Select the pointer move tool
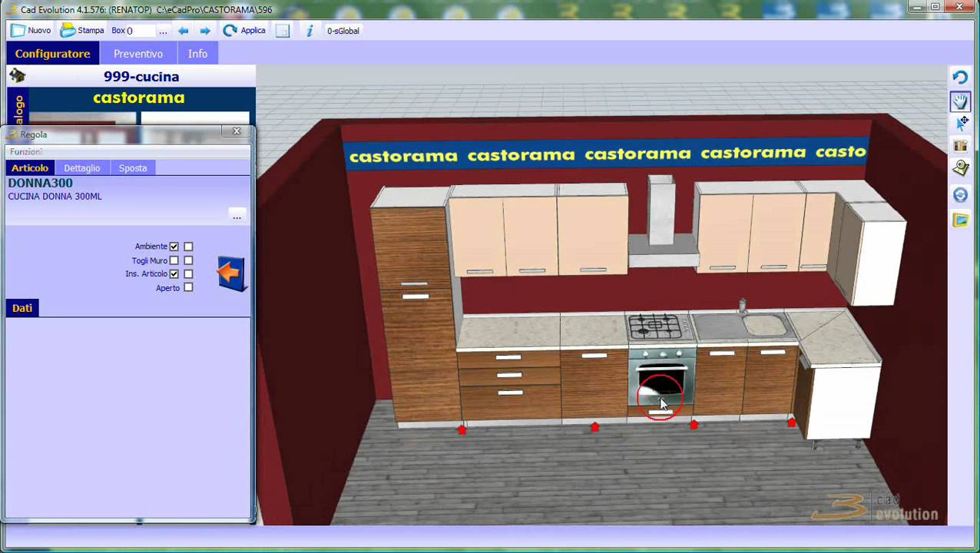This screenshot has height=553, width=980. 962,122
